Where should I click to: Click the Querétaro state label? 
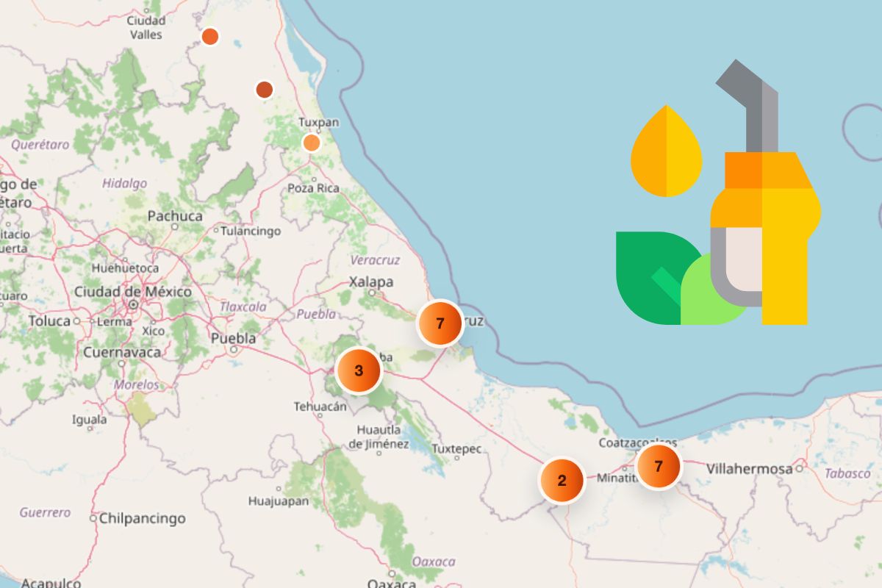[x=40, y=145]
